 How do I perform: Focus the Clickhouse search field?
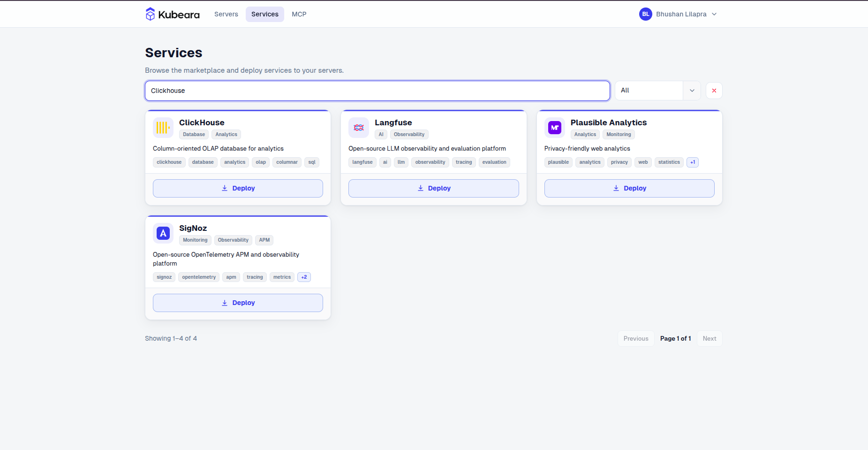377,91
